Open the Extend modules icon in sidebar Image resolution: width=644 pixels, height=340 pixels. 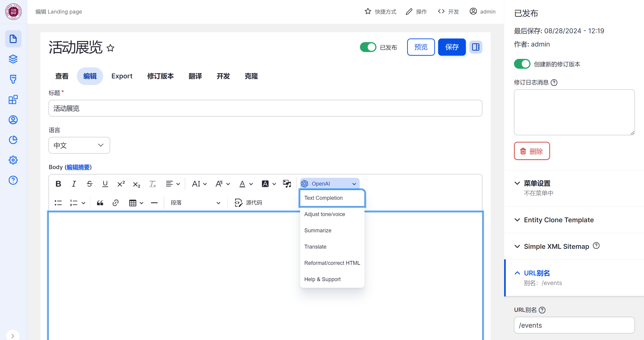[13, 100]
